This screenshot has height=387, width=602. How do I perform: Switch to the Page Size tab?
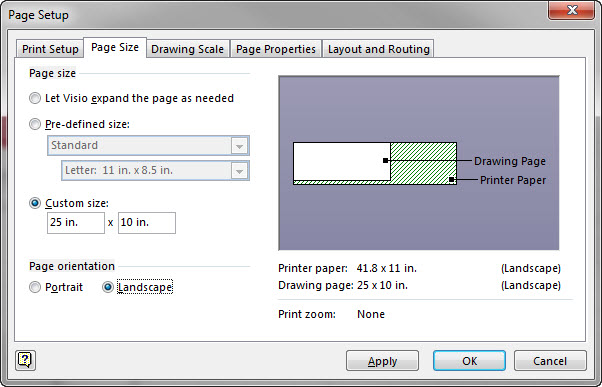pyautogui.click(x=115, y=47)
